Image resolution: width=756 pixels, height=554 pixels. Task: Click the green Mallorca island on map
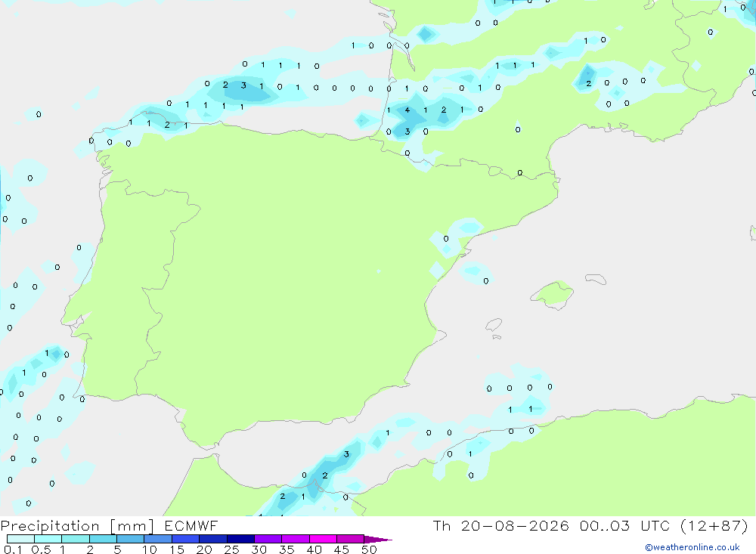(x=553, y=294)
